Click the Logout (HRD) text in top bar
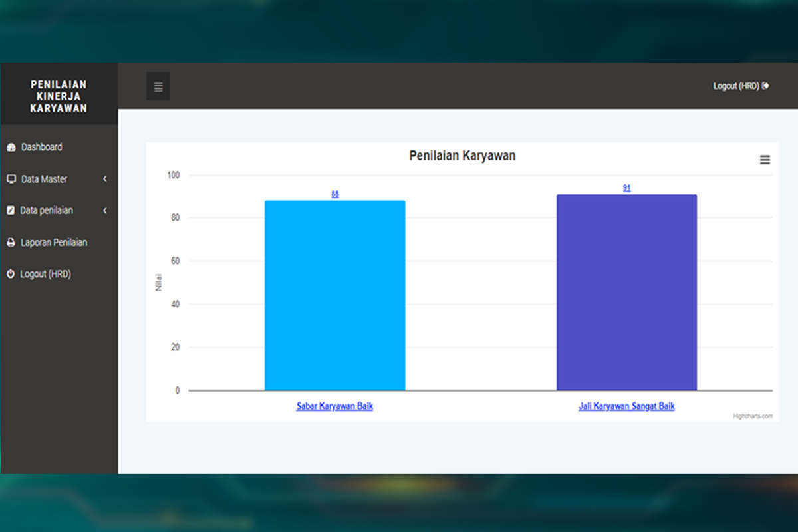 tap(735, 86)
